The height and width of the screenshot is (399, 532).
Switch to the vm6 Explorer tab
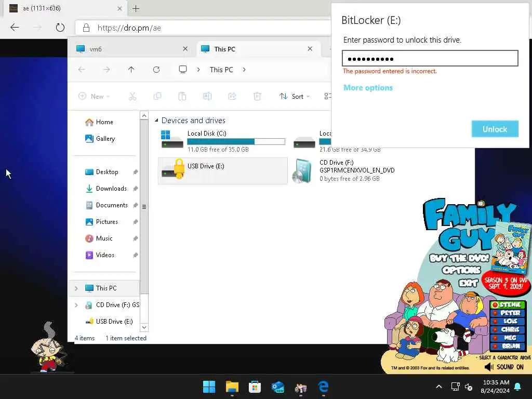coord(132,49)
